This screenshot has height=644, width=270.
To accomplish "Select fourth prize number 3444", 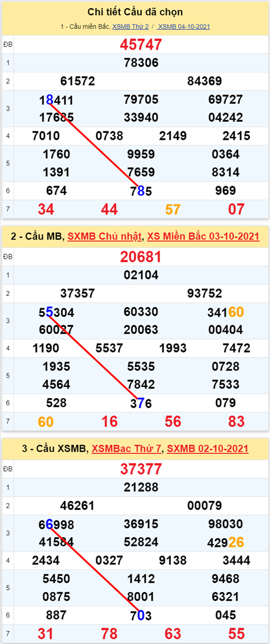I will pyautogui.click(x=236, y=560).
